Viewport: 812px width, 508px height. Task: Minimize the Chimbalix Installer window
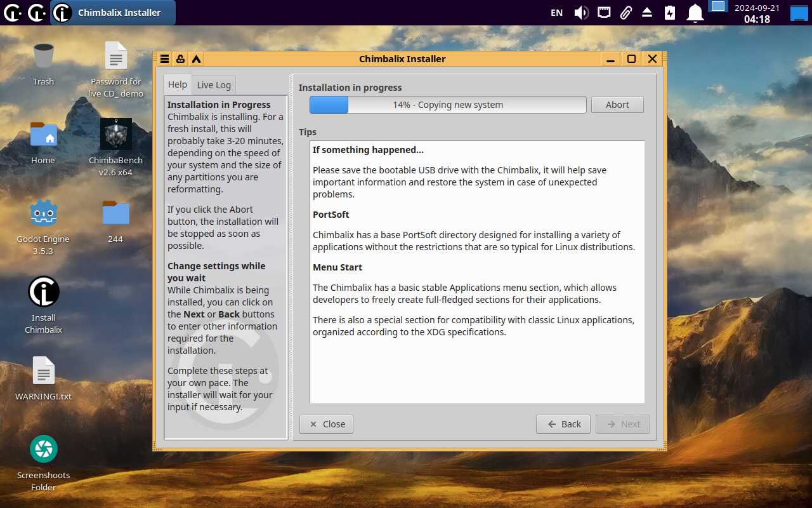610,59
